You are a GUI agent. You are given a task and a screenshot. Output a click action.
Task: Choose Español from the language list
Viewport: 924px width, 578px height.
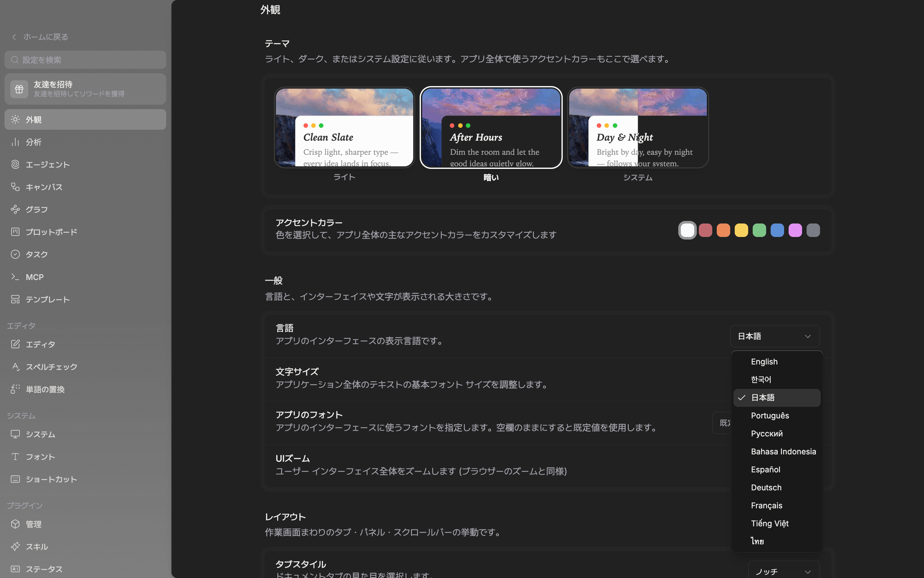777,469
